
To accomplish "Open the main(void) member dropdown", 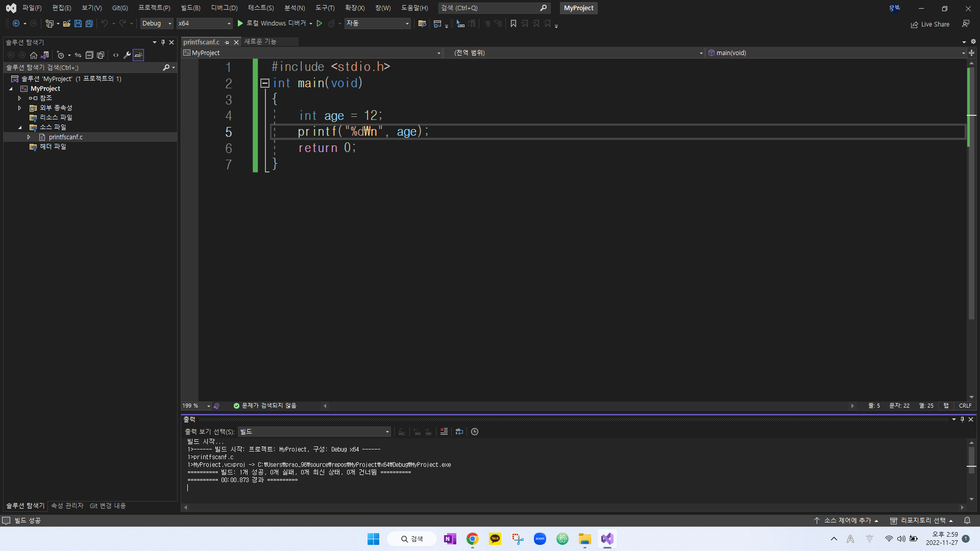I will tap(836, 53).
